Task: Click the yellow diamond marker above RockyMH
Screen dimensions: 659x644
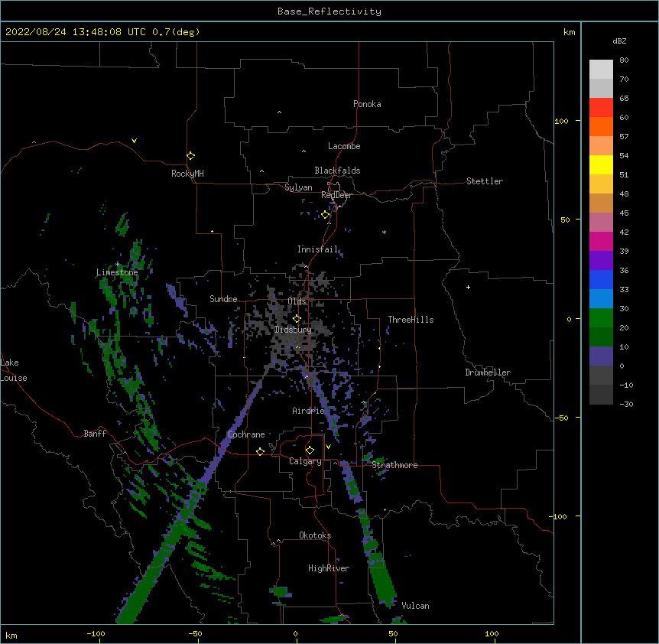Action: (191, 156)
